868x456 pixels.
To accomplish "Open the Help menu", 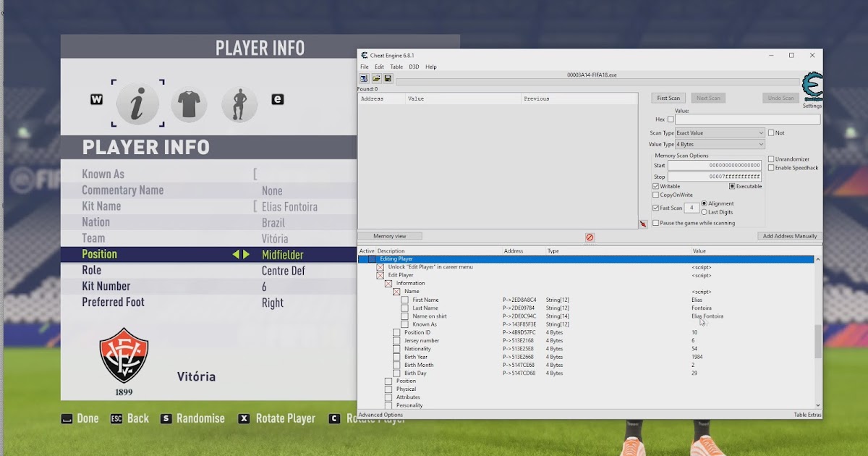I will pyautogui.click(x=431, y=67).
